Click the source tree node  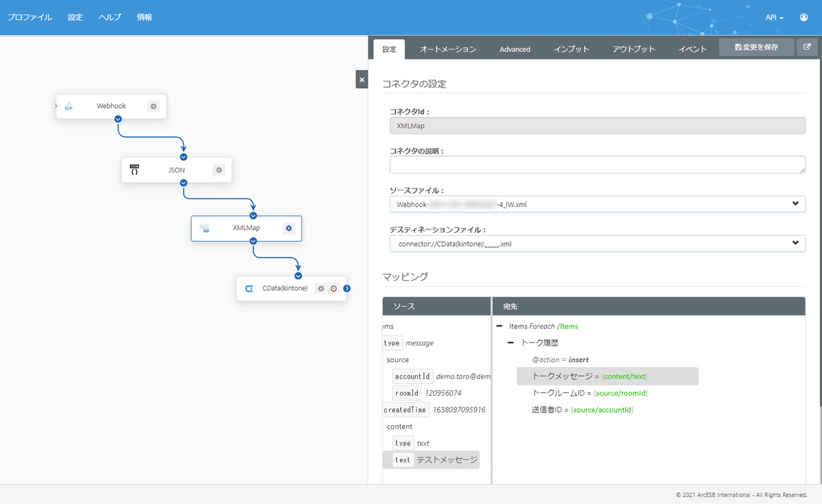coord(397,360)
